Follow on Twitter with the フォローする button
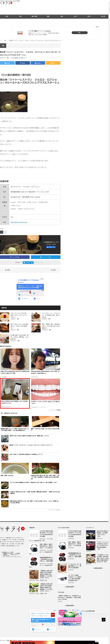The image size is (110, 644). pyautogui.click(x=28, y=262)
